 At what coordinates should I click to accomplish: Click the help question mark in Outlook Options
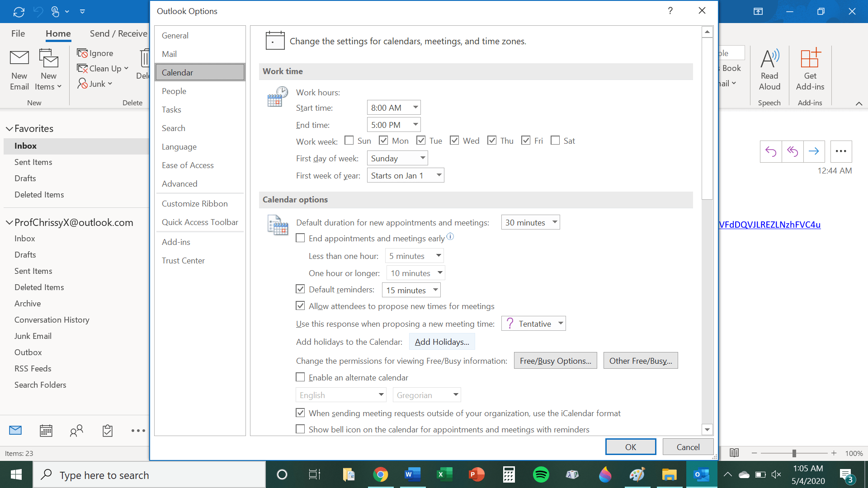coord(670,11)
